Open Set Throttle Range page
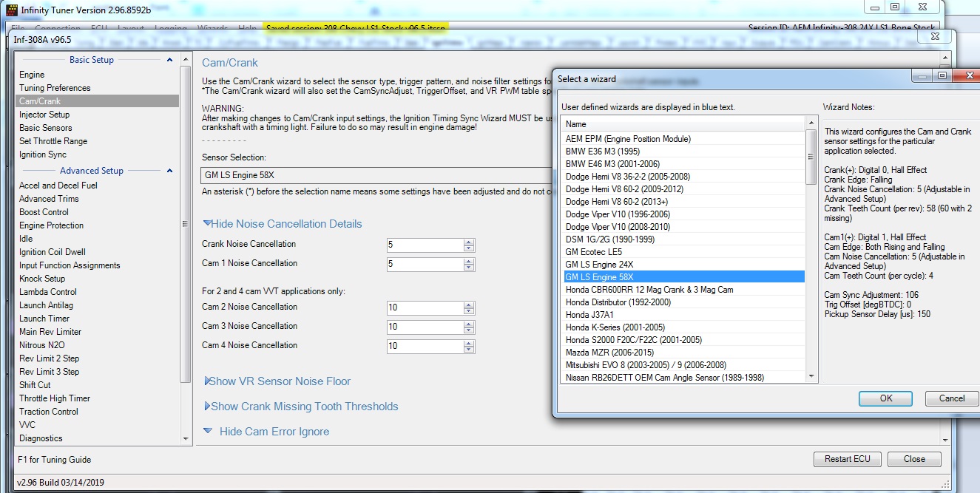 click(x=53, y=141)
